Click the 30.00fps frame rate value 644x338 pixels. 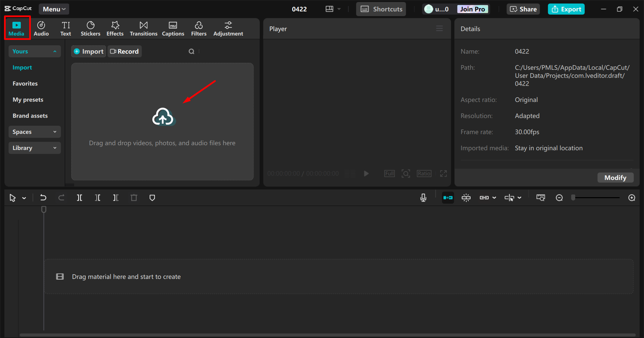(527, 132)
